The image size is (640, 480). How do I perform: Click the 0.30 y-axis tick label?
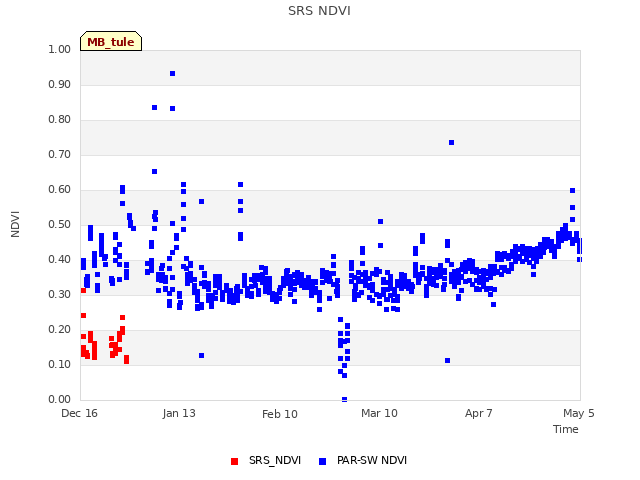pyautogui.click(x=59, y=295)
